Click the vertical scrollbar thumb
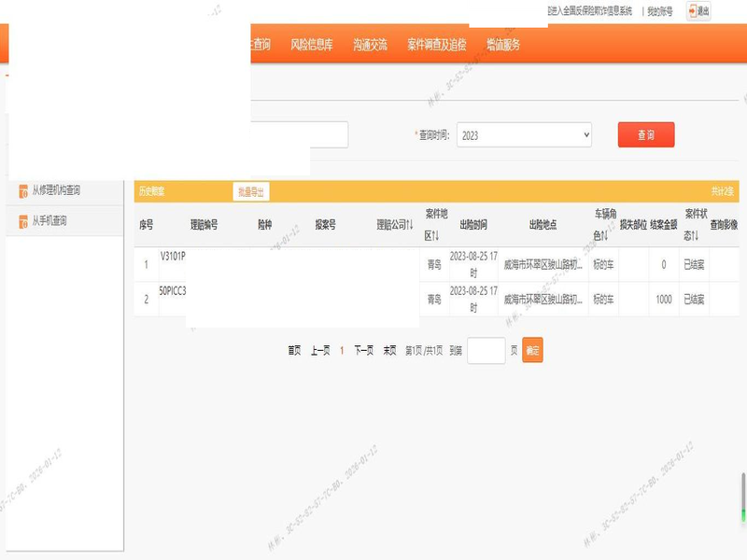This screenshot has height=560, width=747. pos(743,497)
